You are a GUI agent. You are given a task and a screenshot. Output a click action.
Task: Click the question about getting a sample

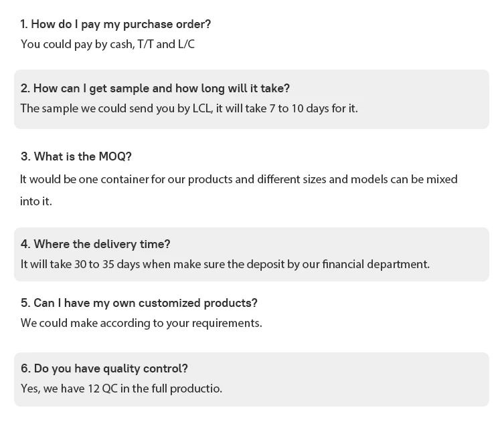pos(155,88)
